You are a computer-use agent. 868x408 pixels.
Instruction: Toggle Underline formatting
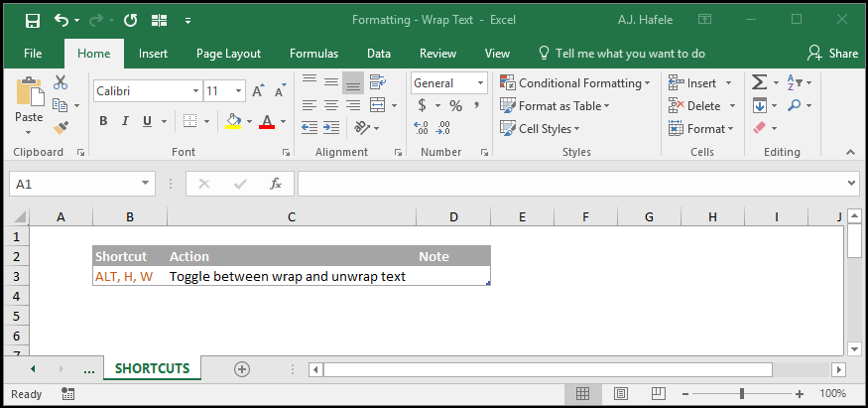[x=147, y=121]
